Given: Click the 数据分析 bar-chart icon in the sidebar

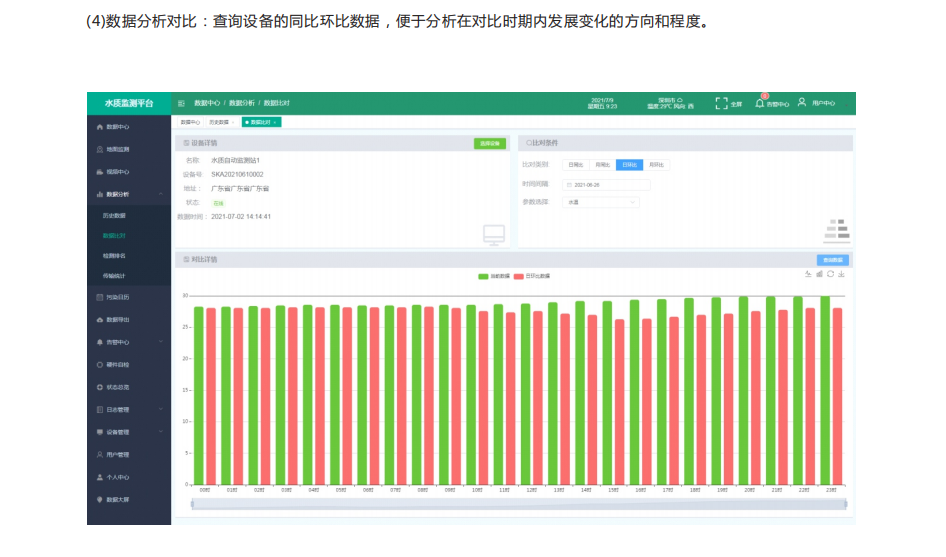Looking at the screenshot, I should tap(100, 194).
